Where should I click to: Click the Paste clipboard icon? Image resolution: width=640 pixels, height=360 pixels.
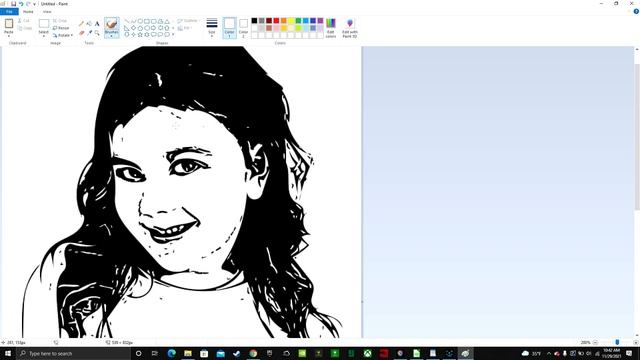tap(9, 24)
